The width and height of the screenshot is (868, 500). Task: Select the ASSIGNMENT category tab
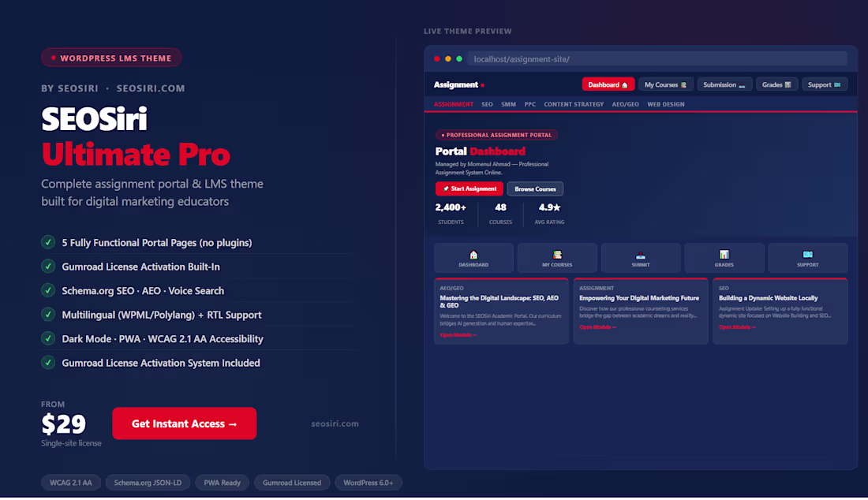coord(454,105)
